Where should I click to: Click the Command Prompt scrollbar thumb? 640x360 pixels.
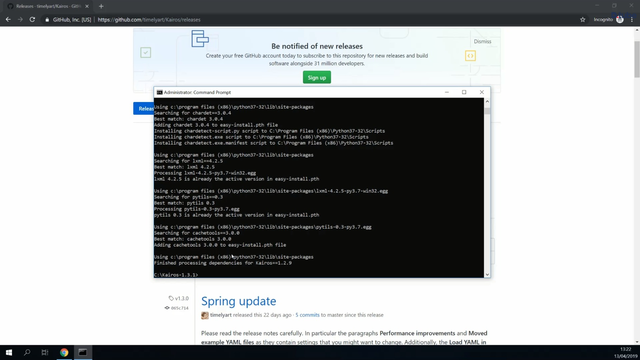pos(487,110)
